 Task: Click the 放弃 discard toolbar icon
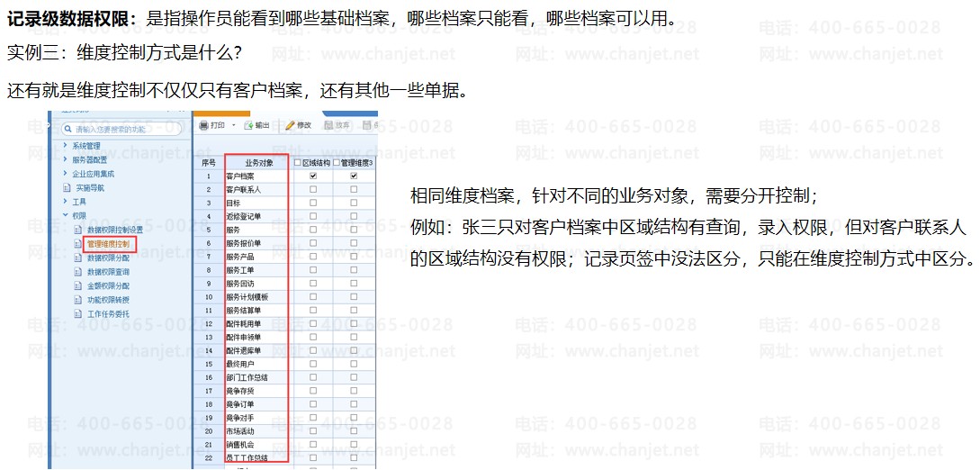(x=329, y=125)
